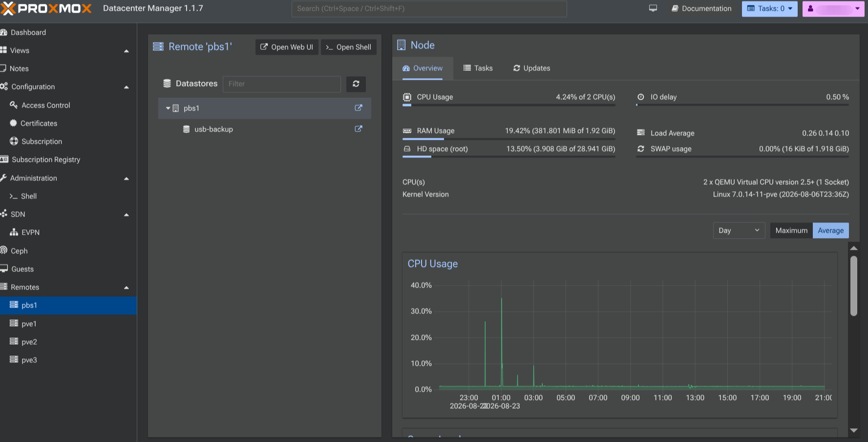
Task: Switch to the Overview tab
Action: click(423, 68)
